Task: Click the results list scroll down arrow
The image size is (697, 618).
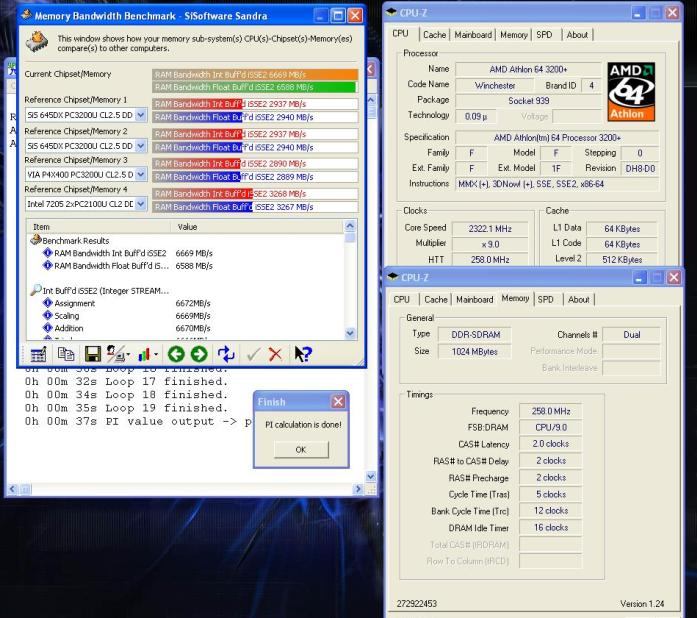Action: (350, 333)
